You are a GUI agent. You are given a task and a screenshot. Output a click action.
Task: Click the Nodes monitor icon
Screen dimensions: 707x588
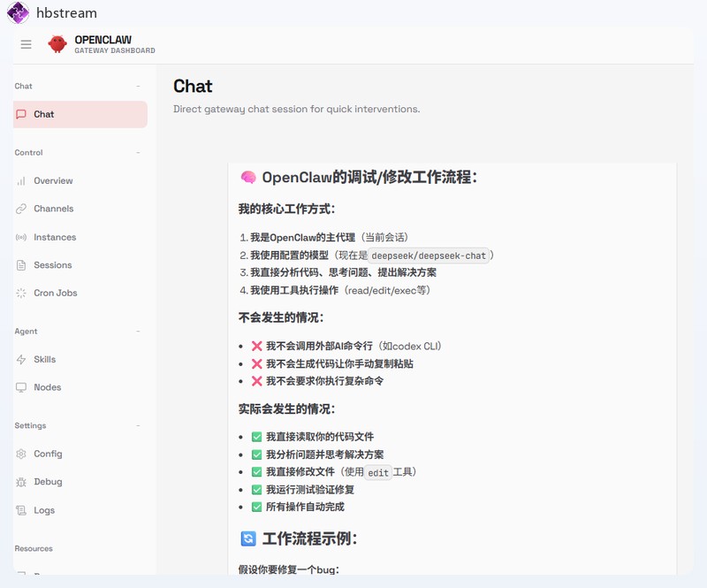coord(21,387)
